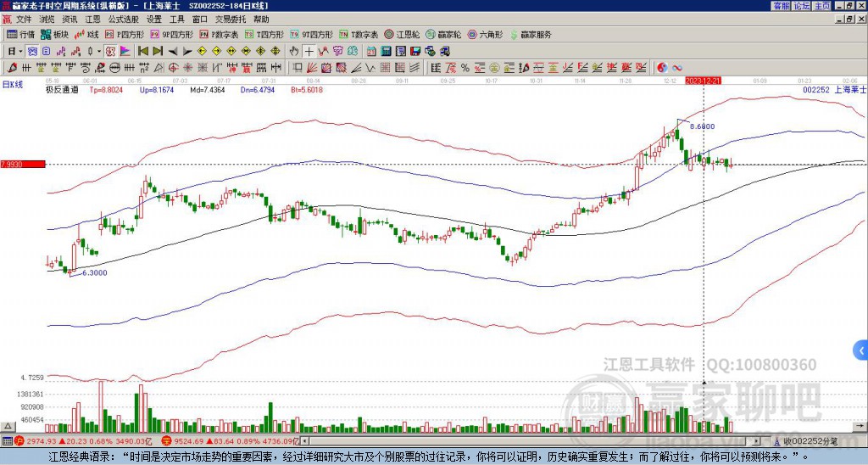Open the P数字表 tool
Image resolution: width=868 pixels, height=465 pixels.
220,34
